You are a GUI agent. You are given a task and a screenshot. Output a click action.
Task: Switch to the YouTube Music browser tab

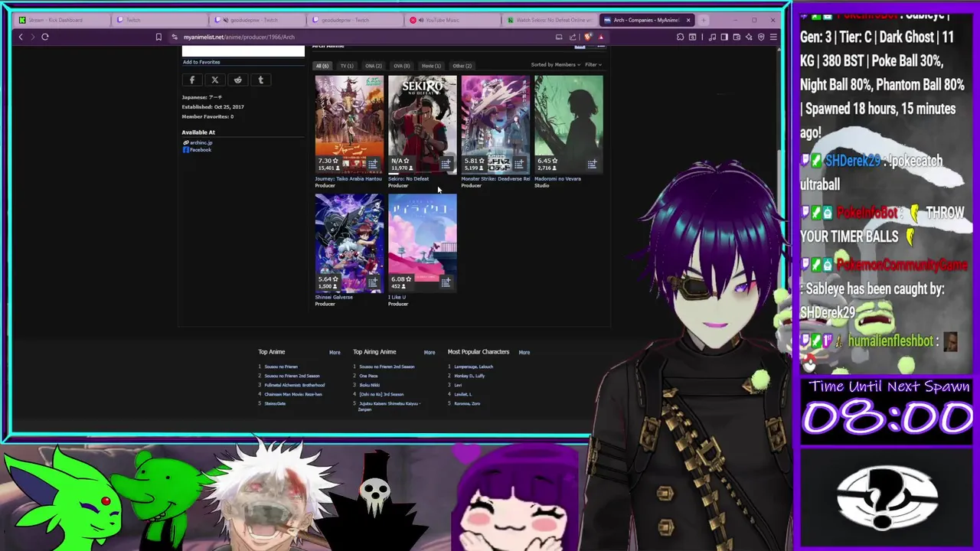[x=452, y=20]
